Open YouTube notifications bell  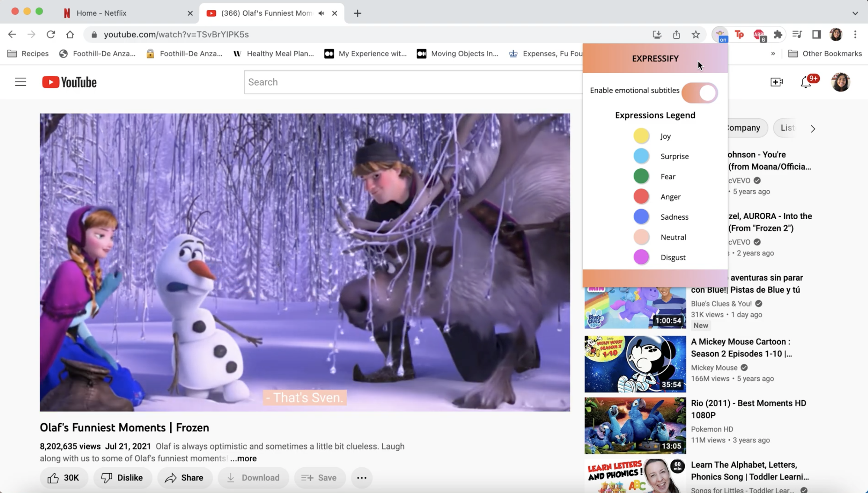tap(806, 82)
